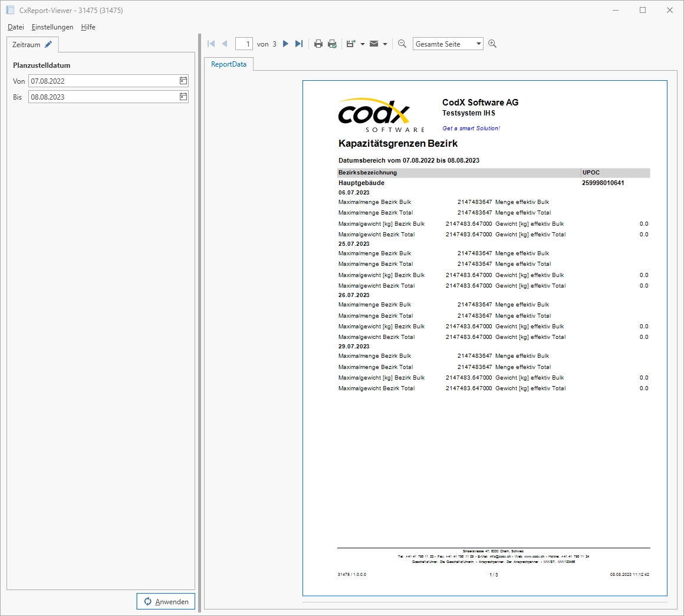Follow the Get a smart Solution link
The height and width of the screenshot is (616, 684).
point(471,128)
